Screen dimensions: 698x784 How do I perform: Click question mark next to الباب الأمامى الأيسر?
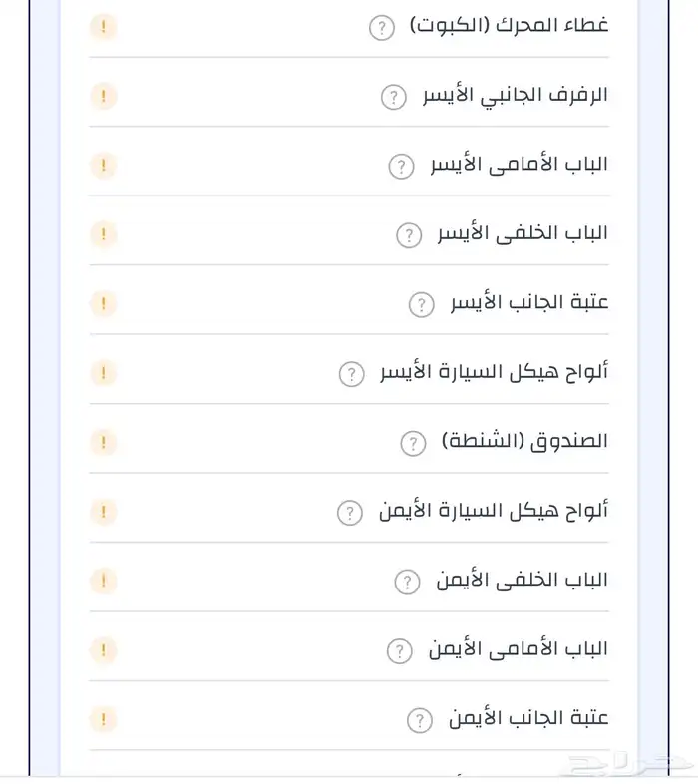[401, 166]
